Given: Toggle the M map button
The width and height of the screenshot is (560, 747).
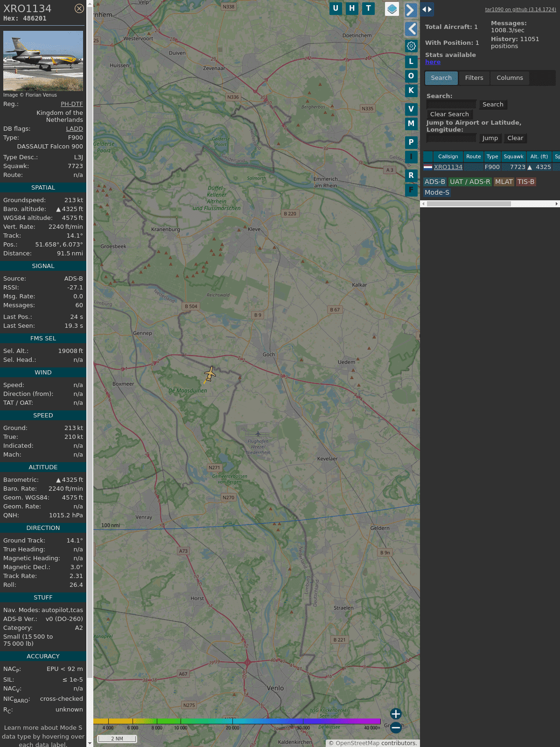Looking at the screenshot, I should [x=411, y=124].
